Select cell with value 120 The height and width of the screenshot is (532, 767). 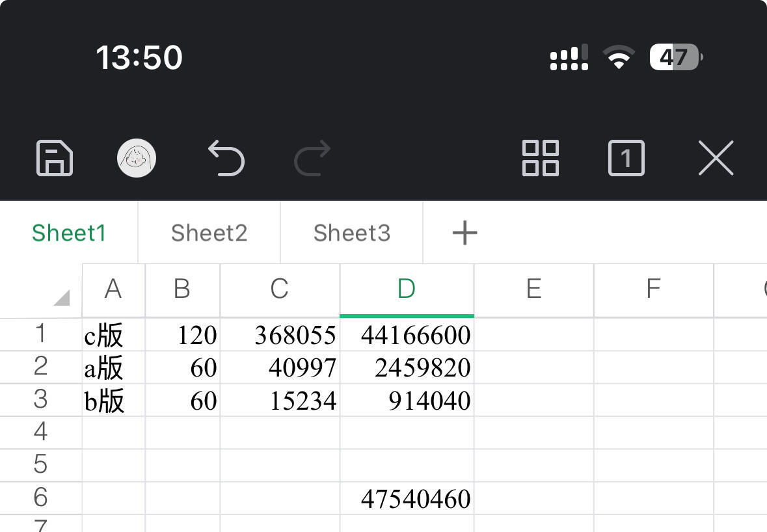click(x=182, y=334)
